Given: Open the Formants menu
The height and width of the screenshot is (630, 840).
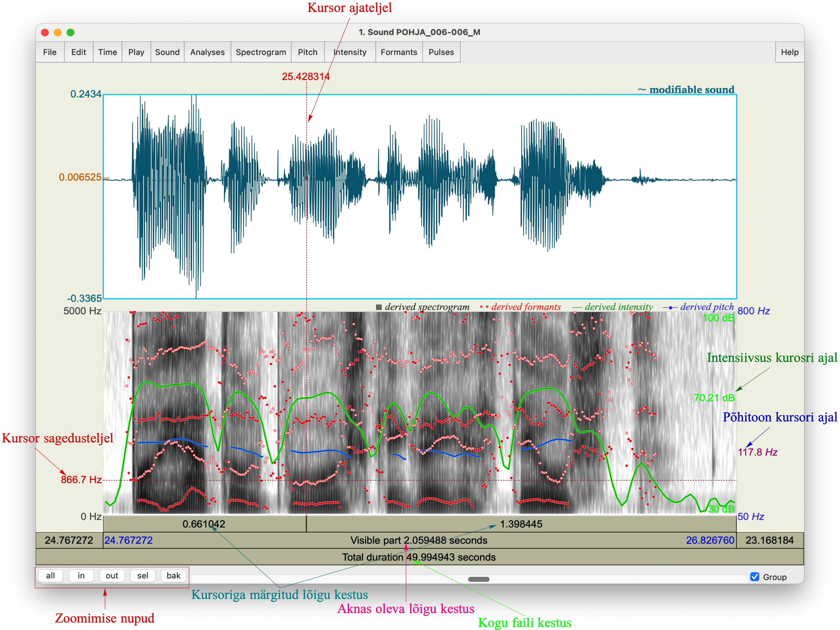Looking at the screenshot, I should point(399,52).
